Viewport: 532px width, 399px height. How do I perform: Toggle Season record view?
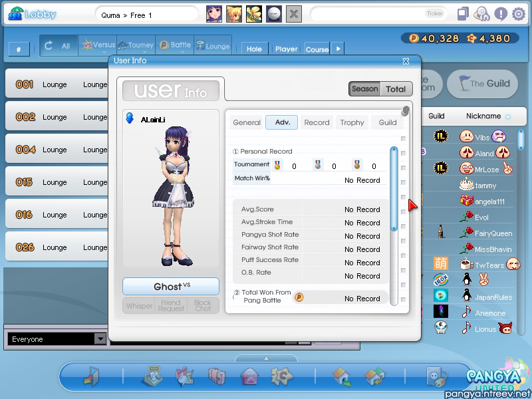pyautogui.click(x=364, y=89)
